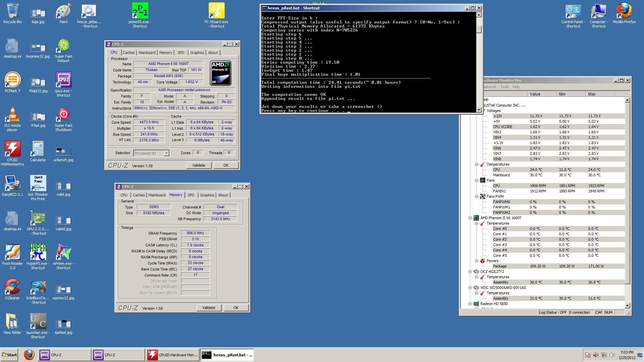
Task: Open VLC media player icon
Action: click(x=12, y=119)
